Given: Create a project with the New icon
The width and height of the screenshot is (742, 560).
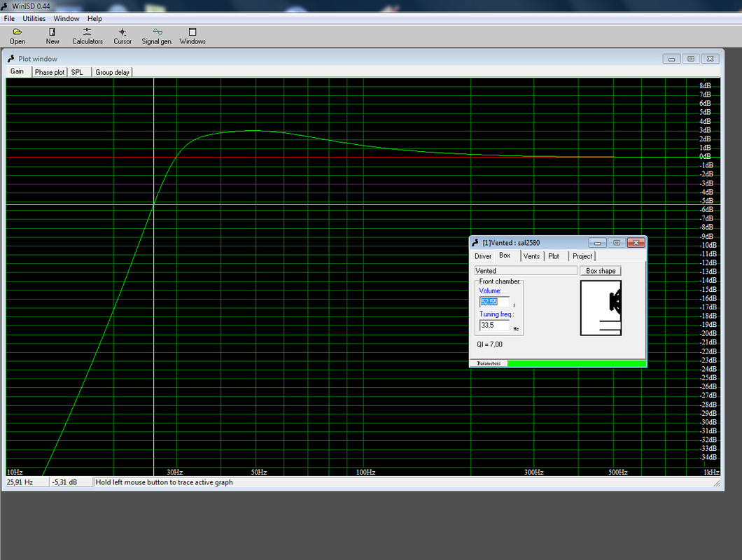Looking at the screenshot, I should click(52, 32).
